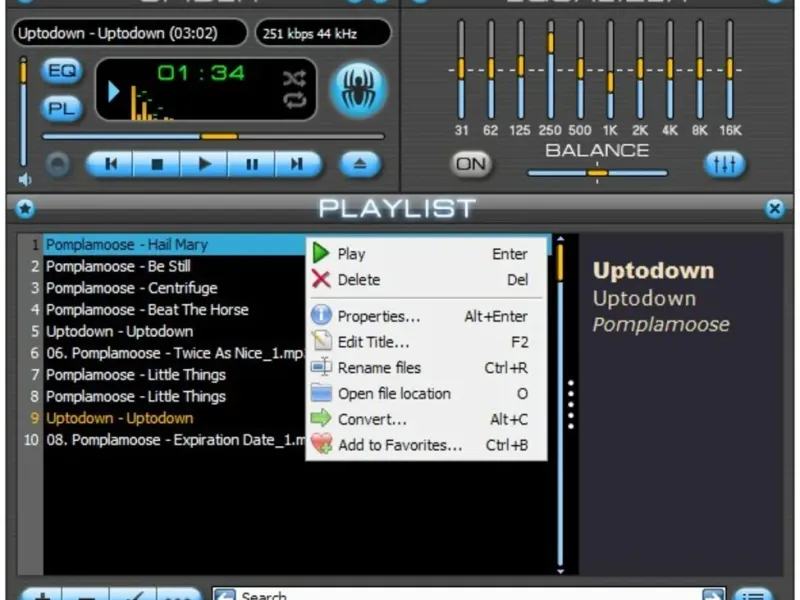Screen dimensions: 800x600
Task: Seek using the track progress bar
Action: [x=213, y=136]
